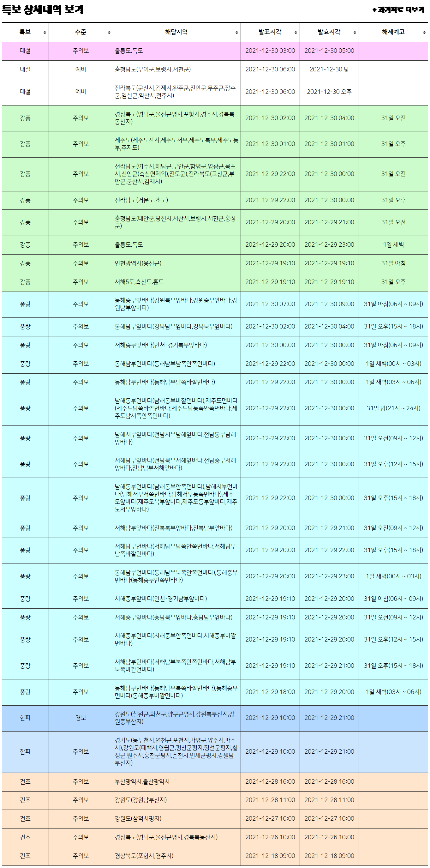Select the 강원도(삼척시평지) cell
This screenshot has width=430, height=868.
[177, 819]
